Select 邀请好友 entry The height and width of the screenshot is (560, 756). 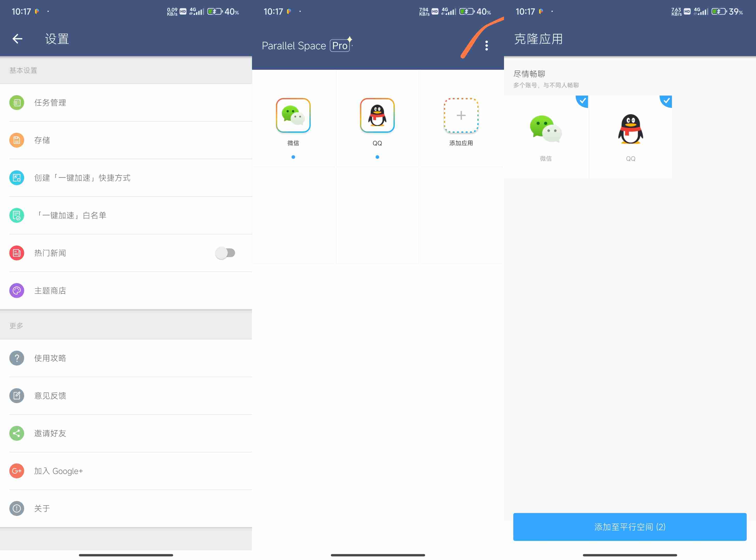[126, 433]
